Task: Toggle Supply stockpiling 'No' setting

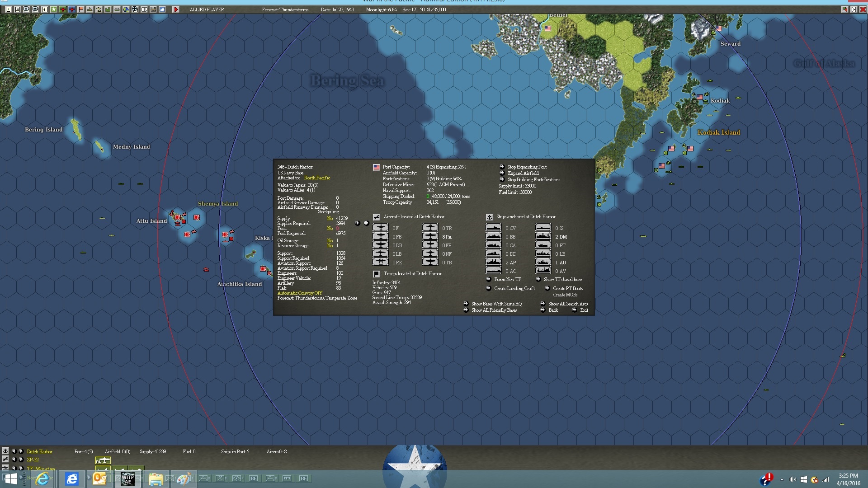Action: pos(330,219)
